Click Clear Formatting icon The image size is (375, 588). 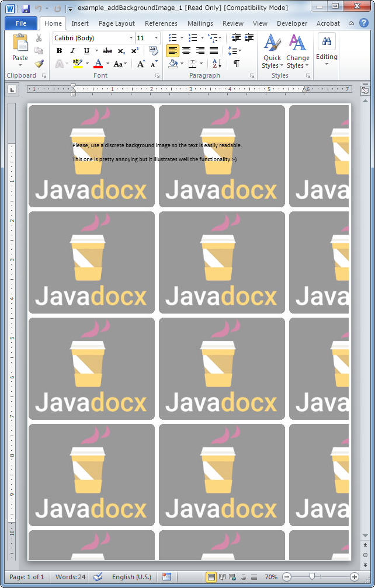154,51
